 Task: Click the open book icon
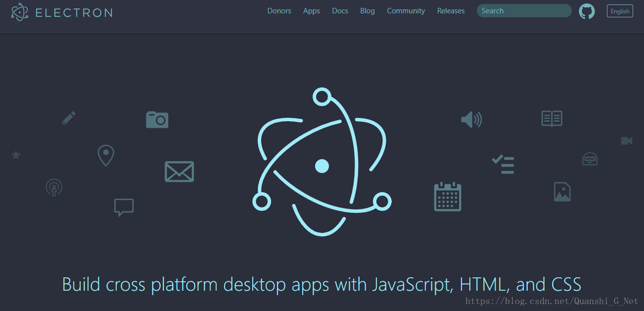click(x=552, y=118)
